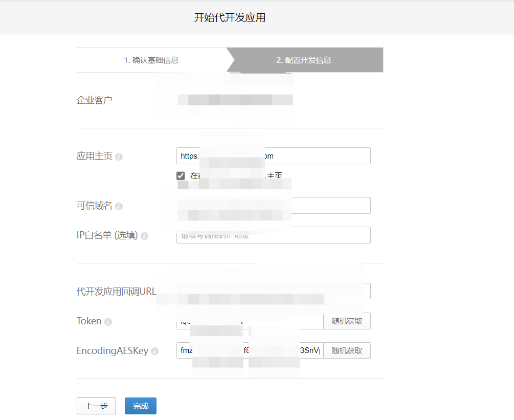Click the 企业客户 label

(x=94, y=100)
